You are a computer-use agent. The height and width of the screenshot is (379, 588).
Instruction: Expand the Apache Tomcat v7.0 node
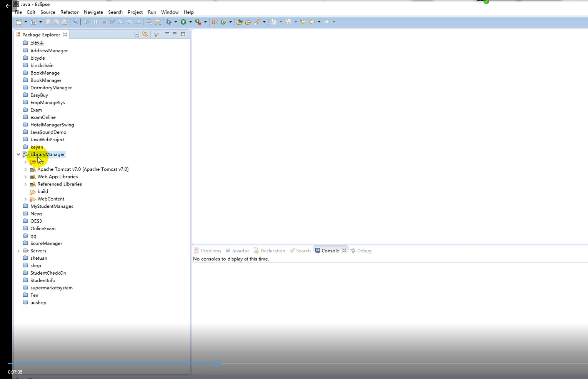coord(25,169)
